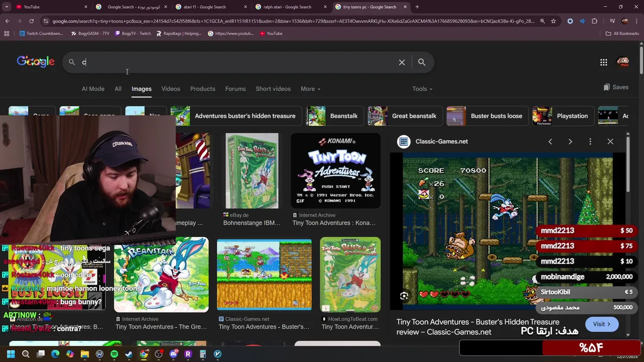Viewport: 644px width, 362px height.
Task: Open the site information icon in address bar
Action: click(x=46, y=21)
